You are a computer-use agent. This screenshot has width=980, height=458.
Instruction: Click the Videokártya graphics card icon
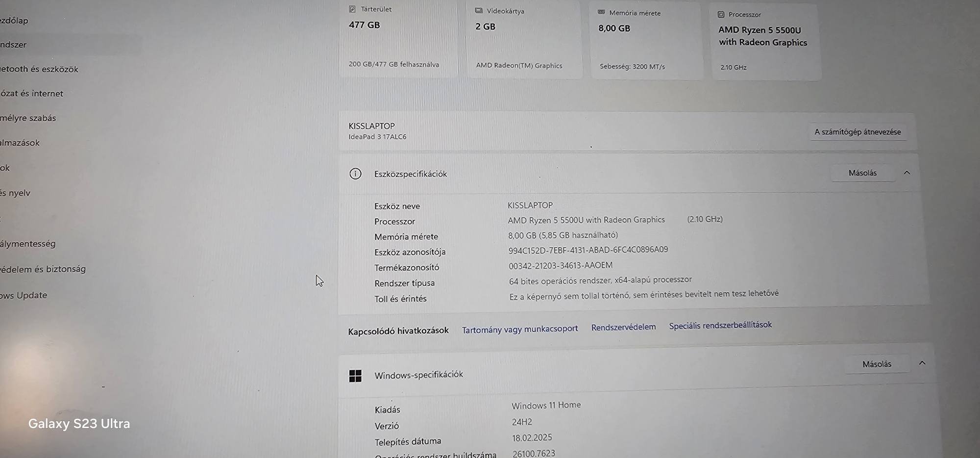pyautogui.click(x=479, y=11)
